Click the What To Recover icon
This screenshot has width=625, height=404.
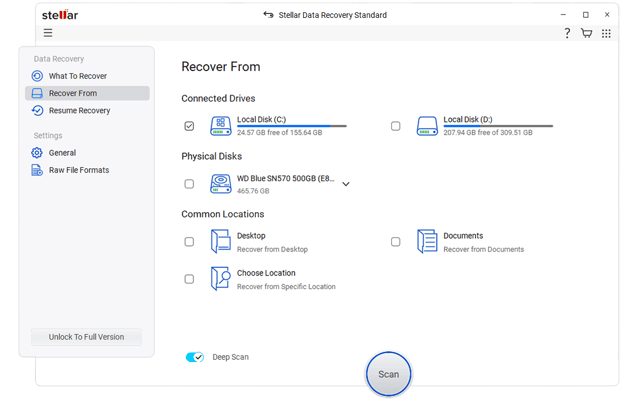pos(37,76)
